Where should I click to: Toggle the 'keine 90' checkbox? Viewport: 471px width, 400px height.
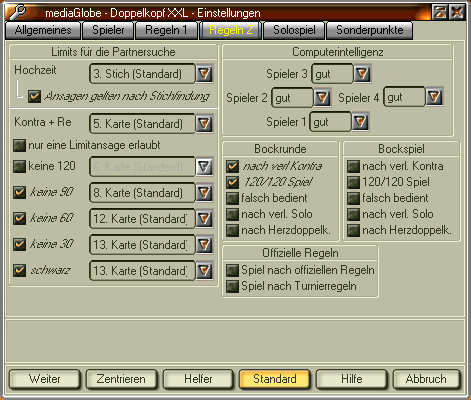tap(19, 192)
